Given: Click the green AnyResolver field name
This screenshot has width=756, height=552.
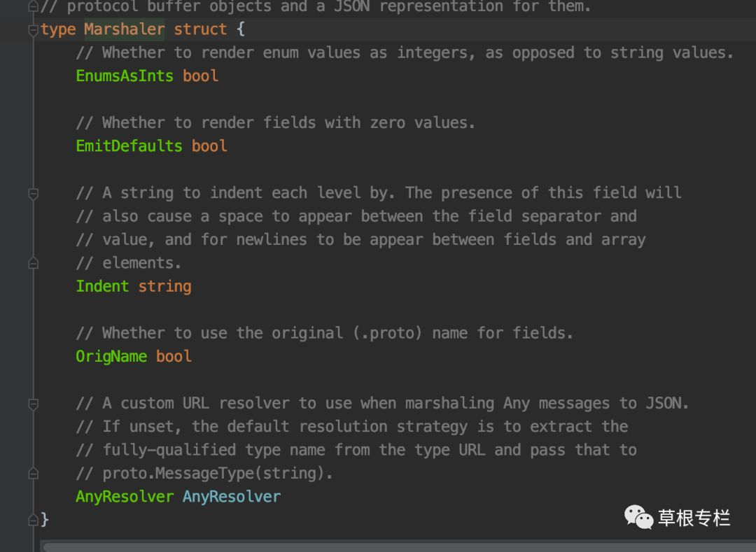Looking at the screenshot, I should [x=125, y=497].
